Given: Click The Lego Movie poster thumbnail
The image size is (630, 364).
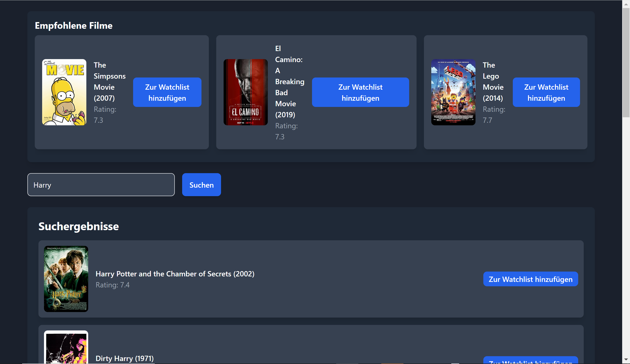Looking at the screenshot, I should (x=453, y=92).
